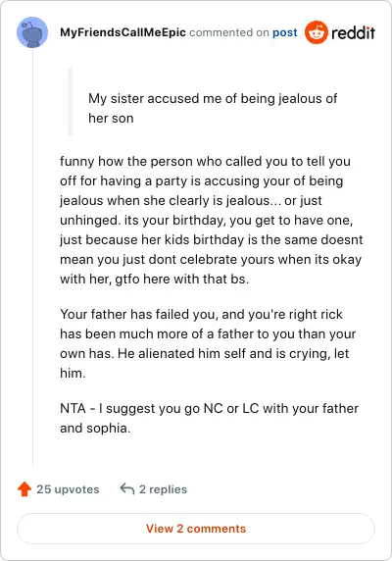Viewport: 392px width, 561px height.
Task: Click the "and sophia." closing line
Action: pyautogui.click(x=95, y=428)
